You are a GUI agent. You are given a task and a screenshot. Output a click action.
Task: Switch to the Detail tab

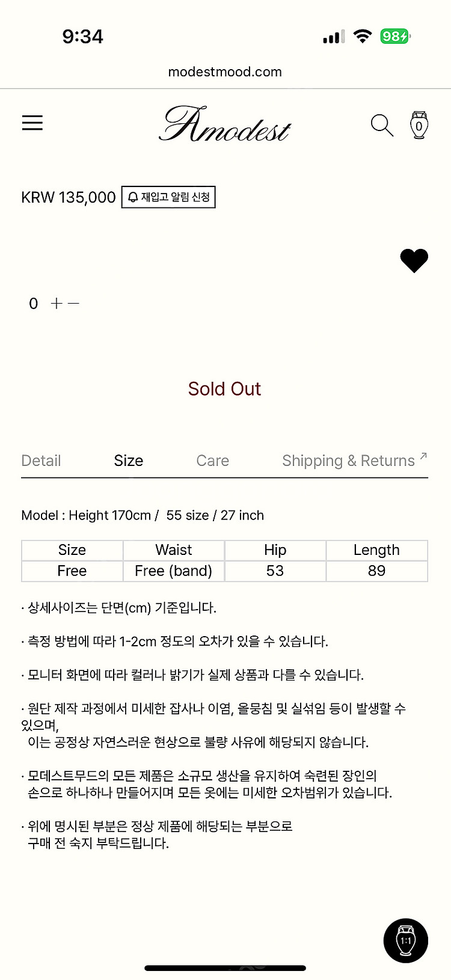pyautogui.click(x=41, y=461)
